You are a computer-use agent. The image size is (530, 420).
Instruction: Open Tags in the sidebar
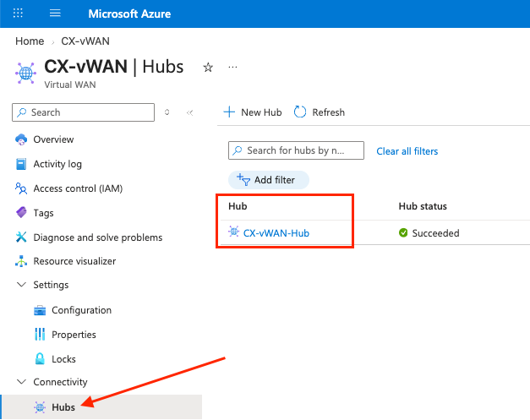(x=43, y=213)
